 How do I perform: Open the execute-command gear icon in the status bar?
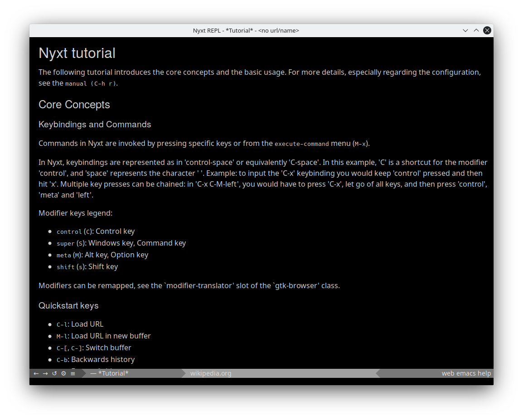click(63, 374)
